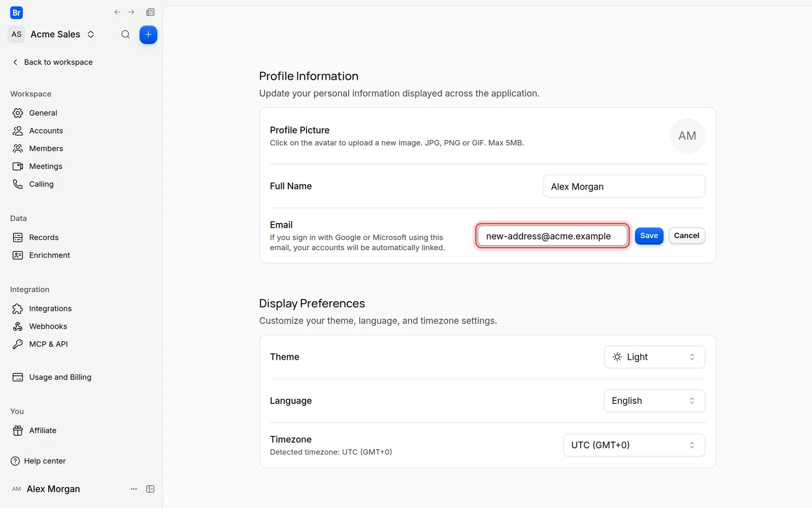The width and height of the screenshot is (812, 508).
Task: Open the Timezone dropdown showing UTC
Action: pyautogui.click(x=634, y=445)
